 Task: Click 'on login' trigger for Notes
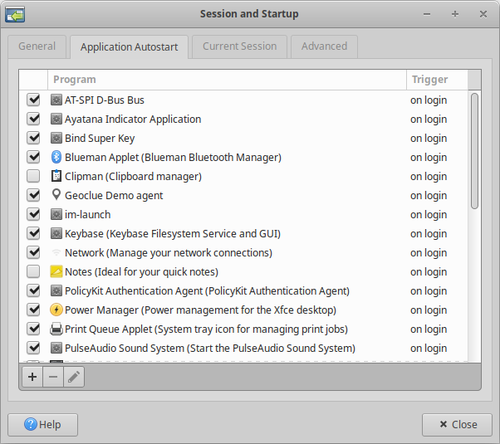(x=428, y=272)
